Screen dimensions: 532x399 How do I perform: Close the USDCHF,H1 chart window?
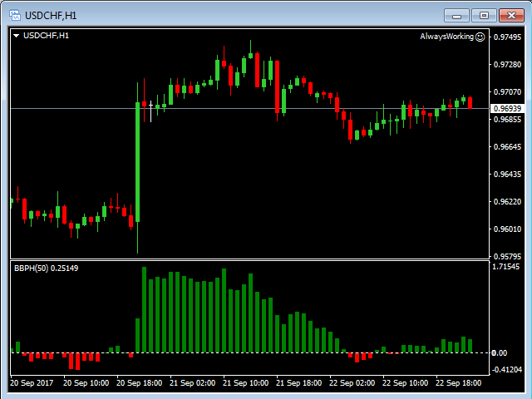[x=510, y=15]
